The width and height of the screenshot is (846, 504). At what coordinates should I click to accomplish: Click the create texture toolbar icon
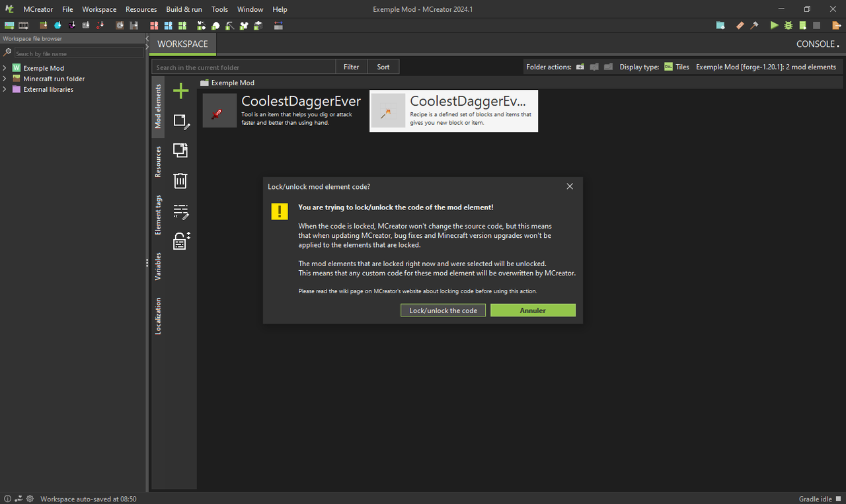pos(9,26)
